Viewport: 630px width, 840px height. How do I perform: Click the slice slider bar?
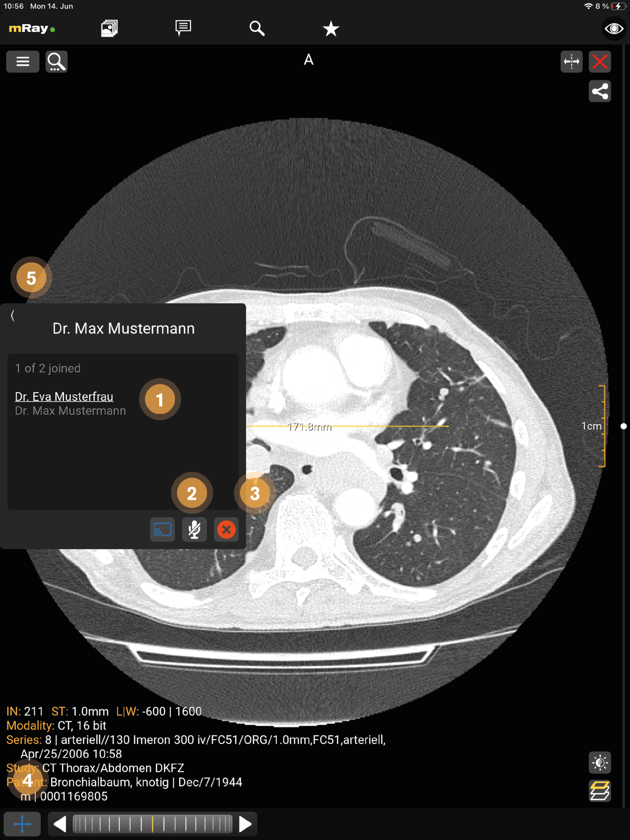click(x=152, y=824)
